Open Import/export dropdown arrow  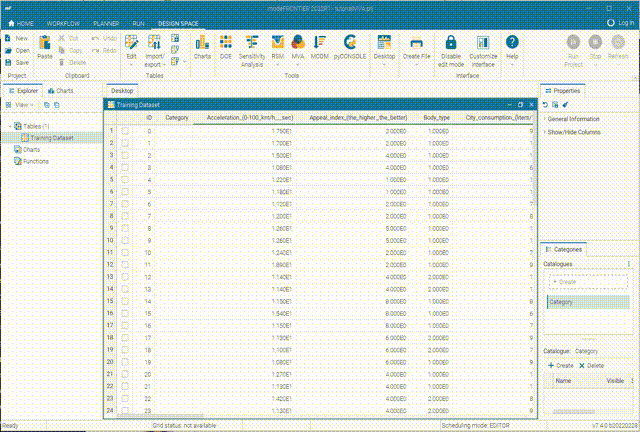[164, 65]
